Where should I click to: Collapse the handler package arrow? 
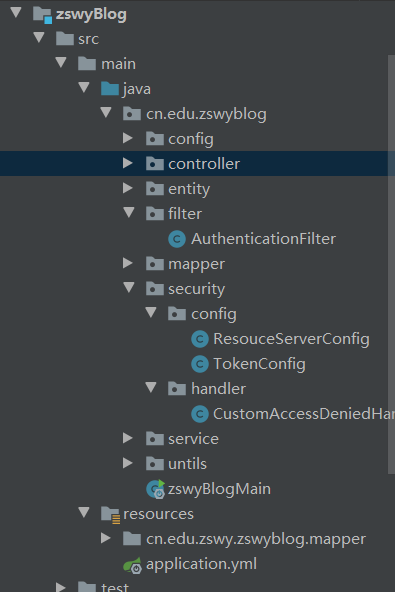(x=151, y=387)
